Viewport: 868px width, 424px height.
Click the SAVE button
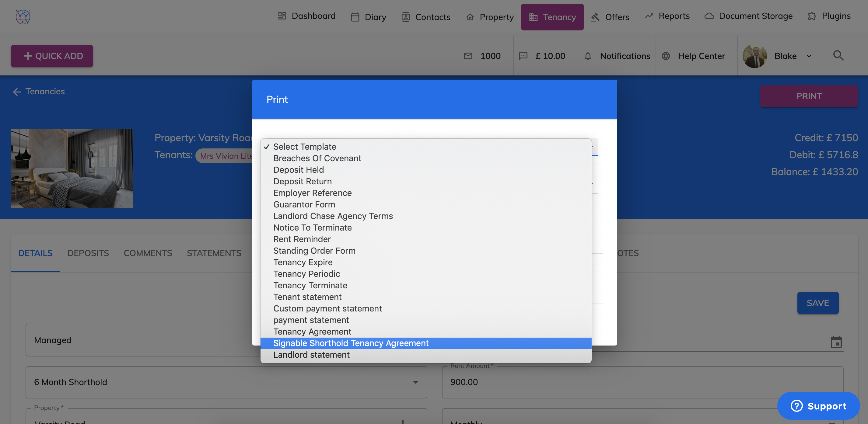(x=817, y=303)
